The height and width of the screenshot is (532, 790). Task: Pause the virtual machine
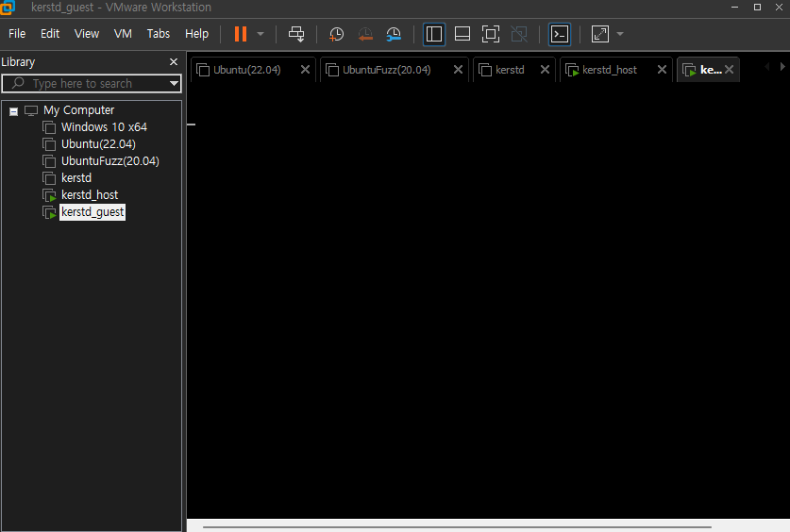(241, 34)
